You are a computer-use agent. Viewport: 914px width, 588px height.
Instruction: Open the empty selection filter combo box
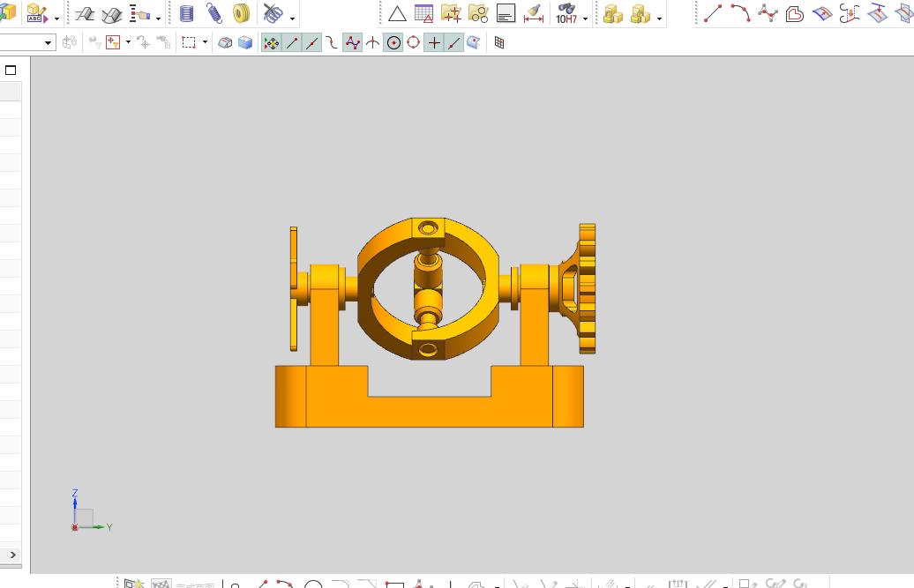point(26,42)
